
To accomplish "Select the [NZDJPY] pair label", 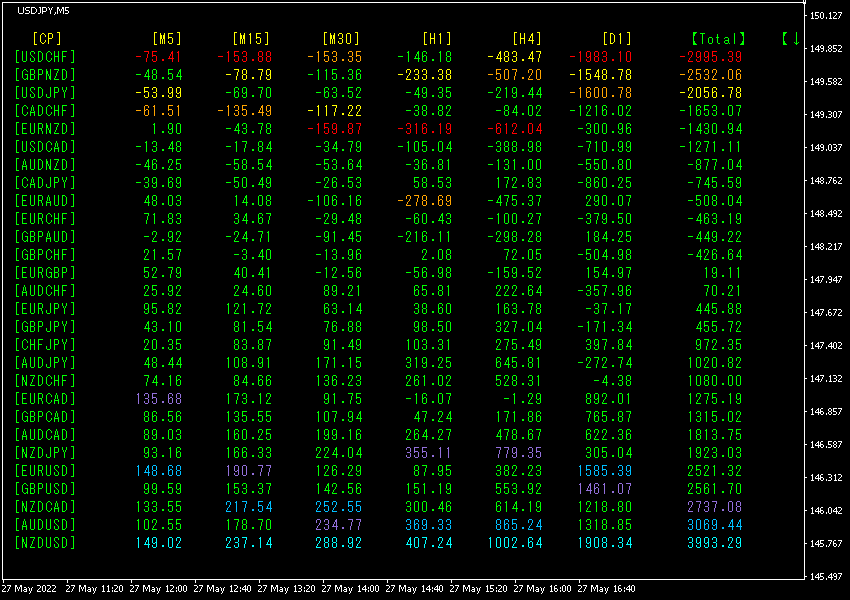I will coord(45,453).
